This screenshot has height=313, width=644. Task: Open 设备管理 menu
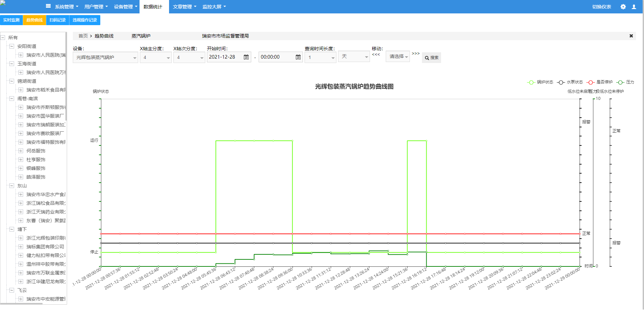click(125, 7)
